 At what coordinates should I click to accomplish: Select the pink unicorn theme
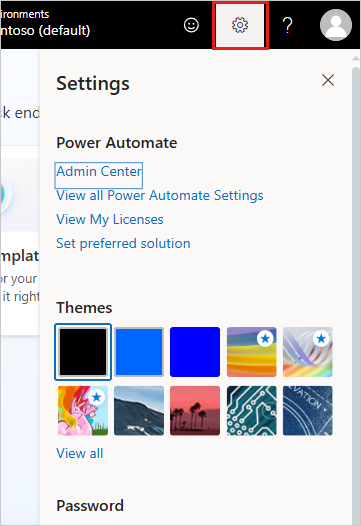coord(83,411)
